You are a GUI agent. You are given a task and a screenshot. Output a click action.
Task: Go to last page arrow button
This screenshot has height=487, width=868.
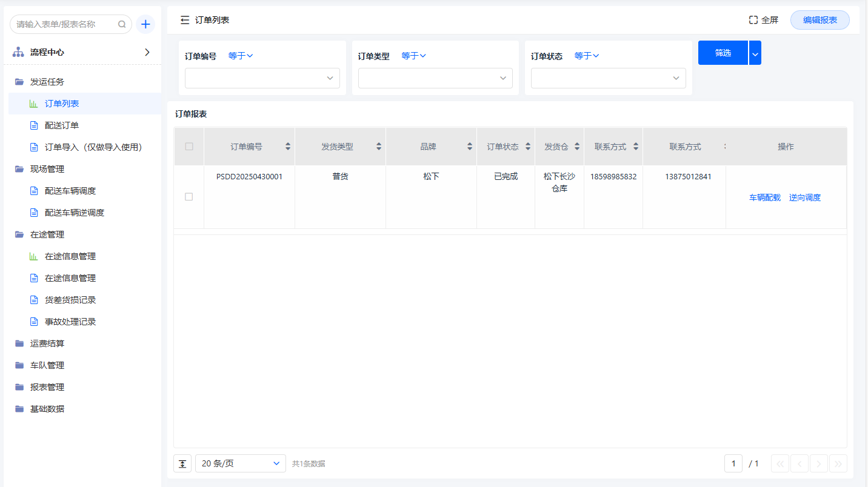point(838,463)
